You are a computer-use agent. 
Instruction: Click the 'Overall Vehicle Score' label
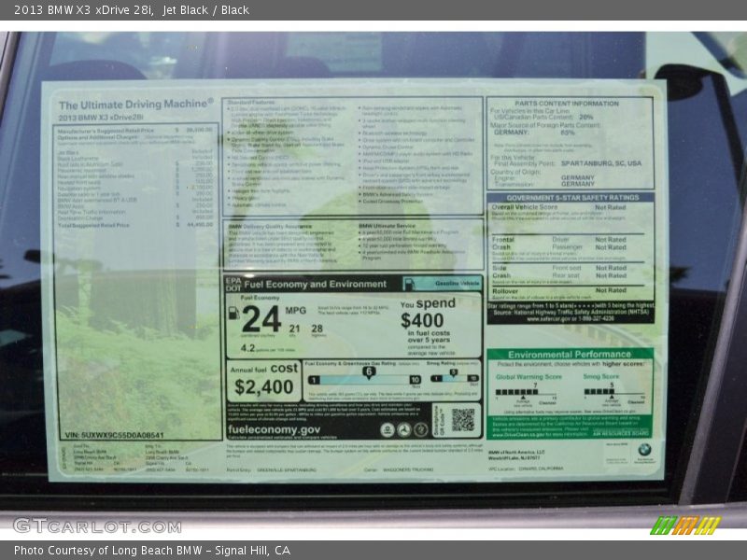point(525,207)
